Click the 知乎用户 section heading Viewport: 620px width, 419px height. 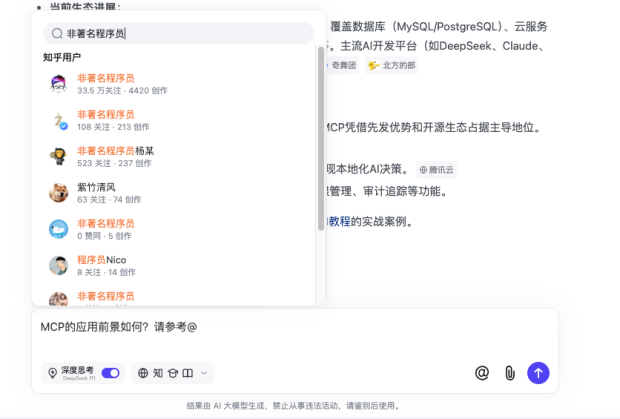(x=62, y=57)
